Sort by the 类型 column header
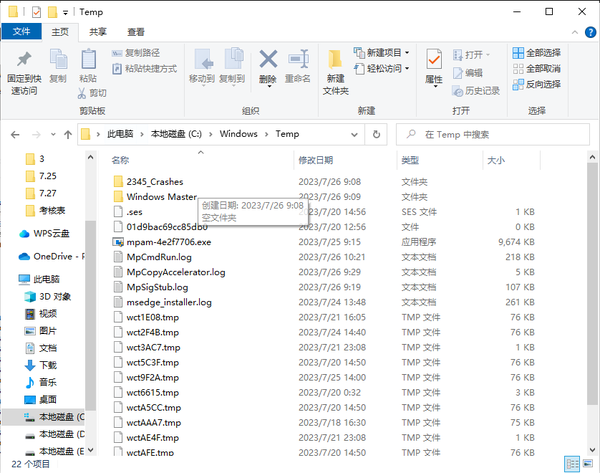This screenshot has height=473, width=600. point(410,160)
